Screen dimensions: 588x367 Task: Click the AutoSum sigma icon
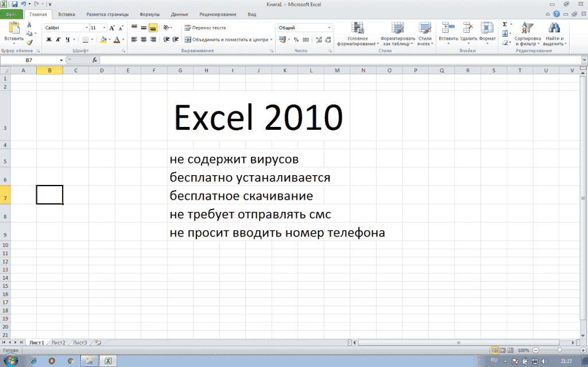tap(504, 25)
